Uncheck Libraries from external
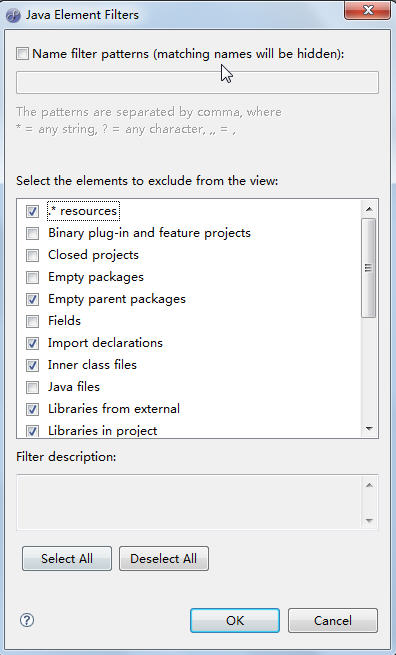This screenshot has height=655, width=396. (32, 409)
